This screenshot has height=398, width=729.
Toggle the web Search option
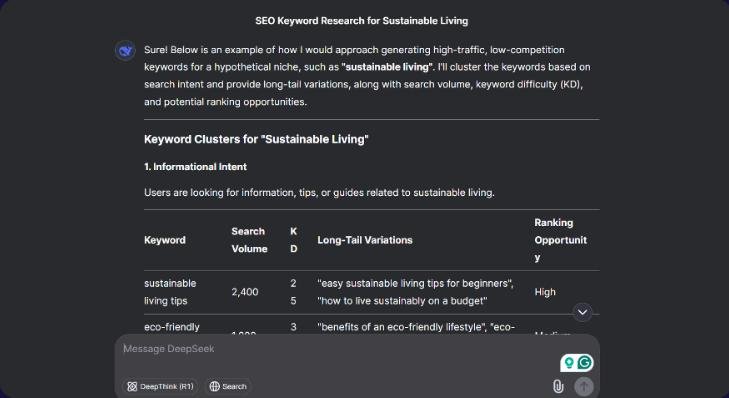point(228,386)
